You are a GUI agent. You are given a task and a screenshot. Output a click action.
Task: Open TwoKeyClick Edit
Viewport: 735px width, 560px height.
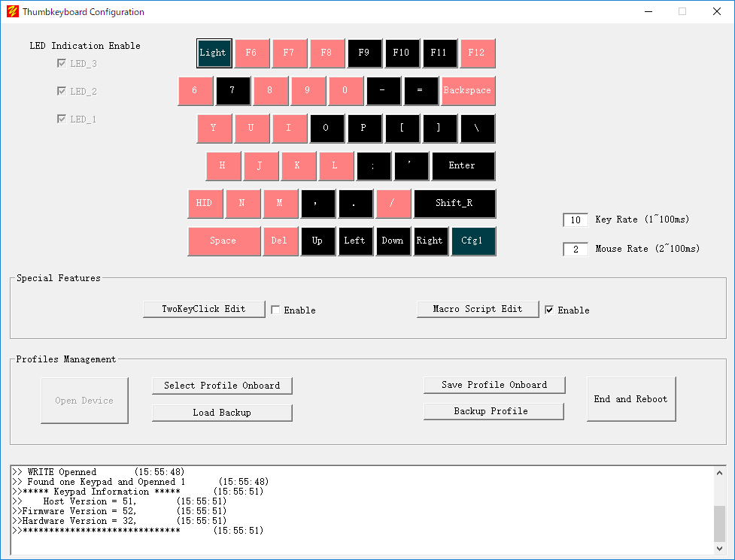pos(204,309)
